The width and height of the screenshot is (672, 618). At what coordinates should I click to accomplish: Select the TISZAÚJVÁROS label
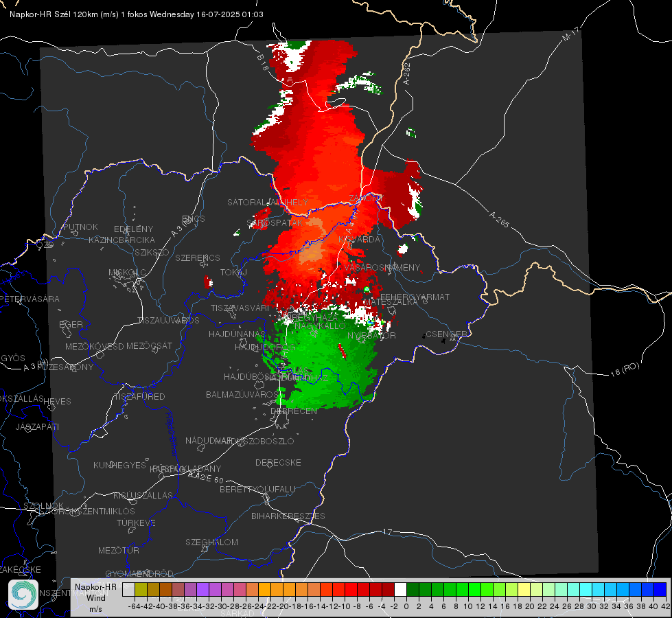[x=168, y=321]
